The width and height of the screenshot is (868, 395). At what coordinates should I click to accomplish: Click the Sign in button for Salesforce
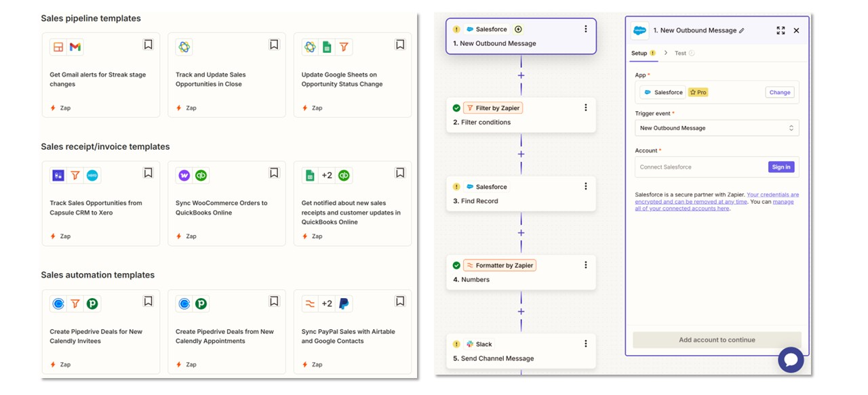pos(781,167)
